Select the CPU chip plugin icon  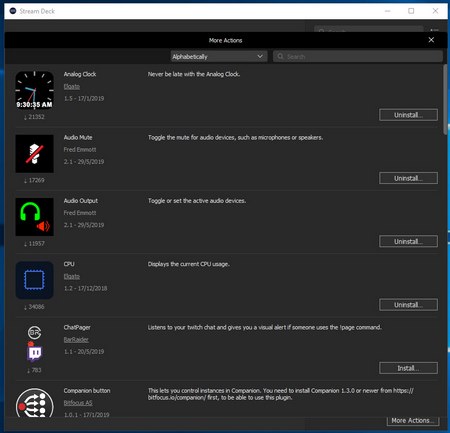(34, 280)
